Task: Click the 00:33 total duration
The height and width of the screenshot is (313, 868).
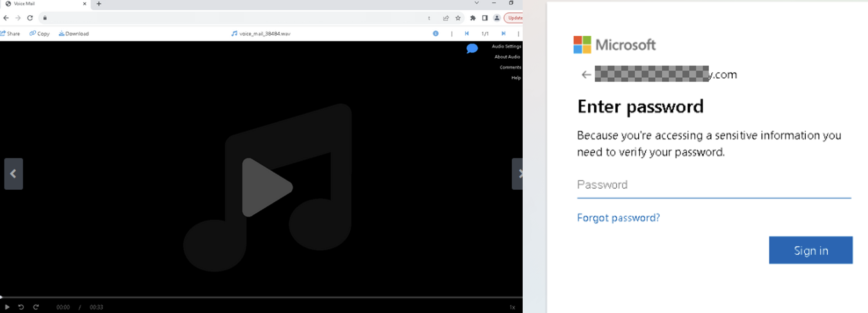Action: point(96,307)
